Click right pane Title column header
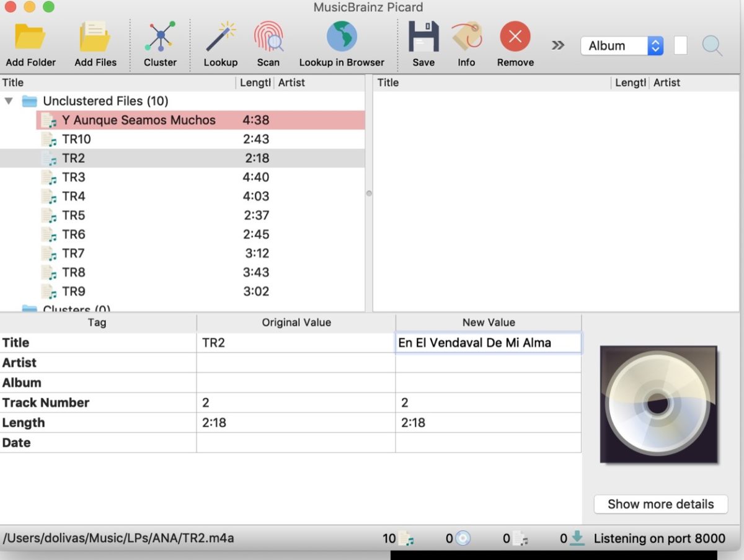Screen dimensions: 744x560 492,82
